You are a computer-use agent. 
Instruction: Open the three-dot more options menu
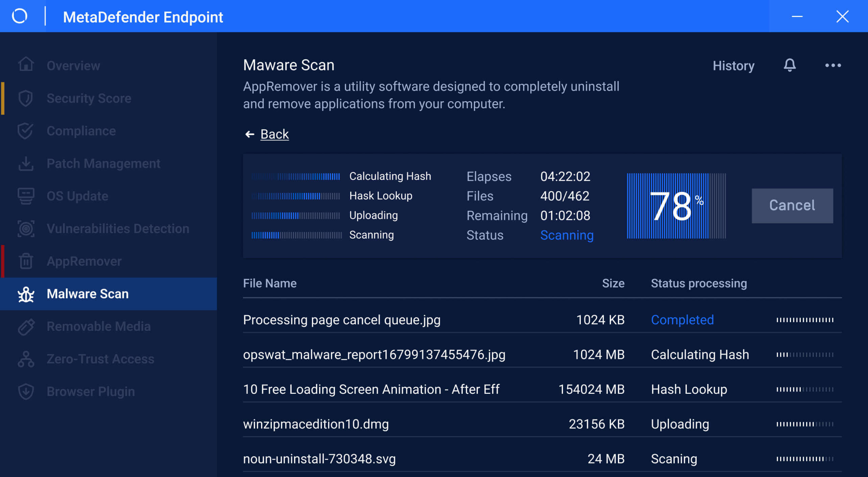click(833, 65)
